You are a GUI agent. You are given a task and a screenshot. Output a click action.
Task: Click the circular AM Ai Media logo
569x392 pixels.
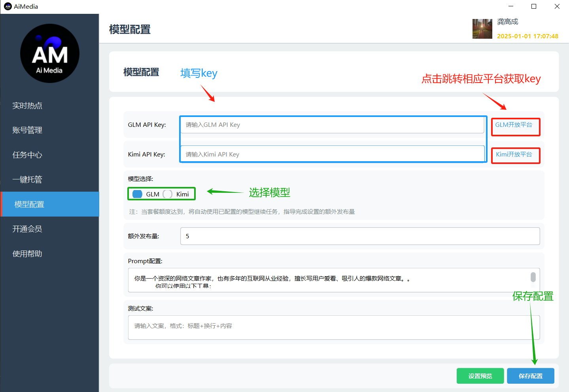49,53
